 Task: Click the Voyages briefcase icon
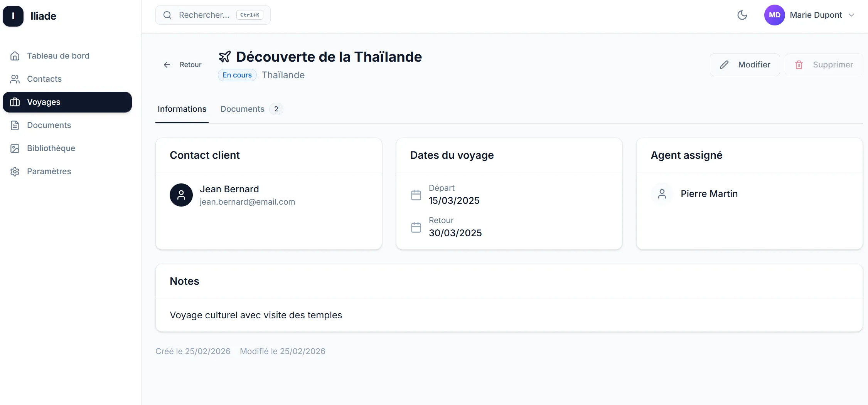click(15, 102)
